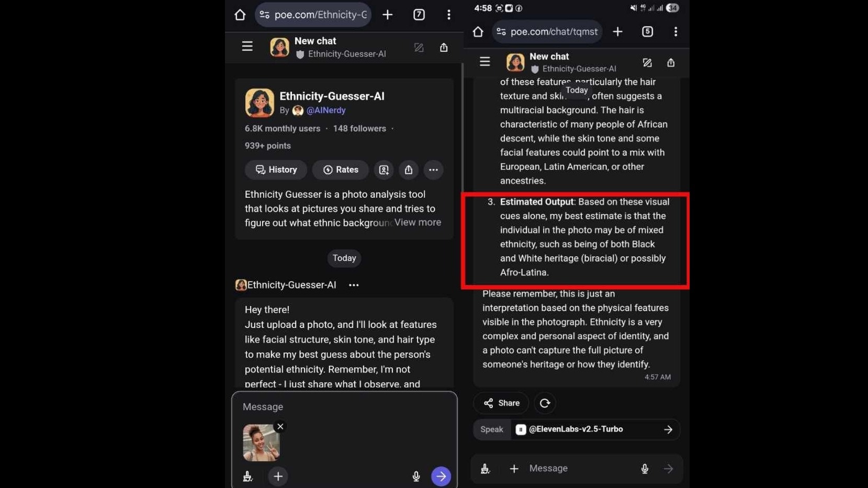The image size is (868, 488).
Task: Share left chat using header share icon
Action: 444,48
